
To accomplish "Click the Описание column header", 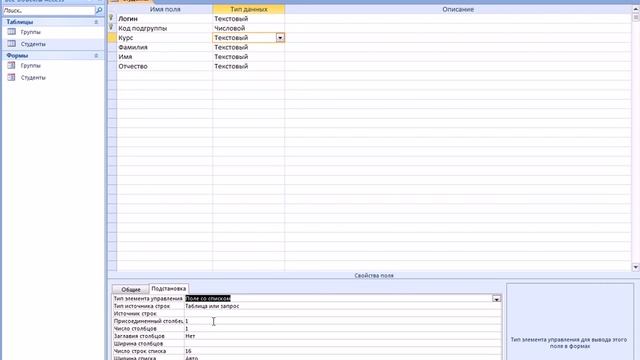I will click(x=458, y=9).
